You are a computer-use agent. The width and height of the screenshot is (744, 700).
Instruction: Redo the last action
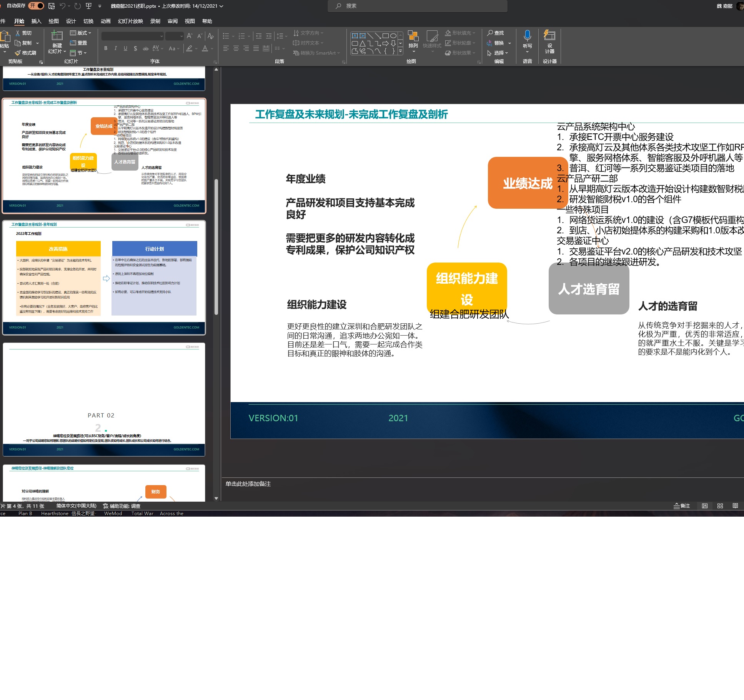(77, 6)
